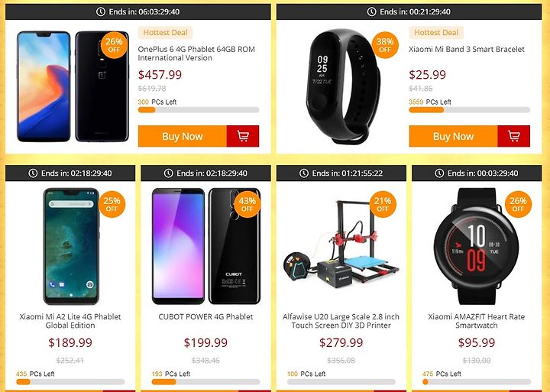Viewport: 550px width, 392px height.
Task: Buy Now the Xiaomi Mi Band 3
Action: tap(453, 136)
